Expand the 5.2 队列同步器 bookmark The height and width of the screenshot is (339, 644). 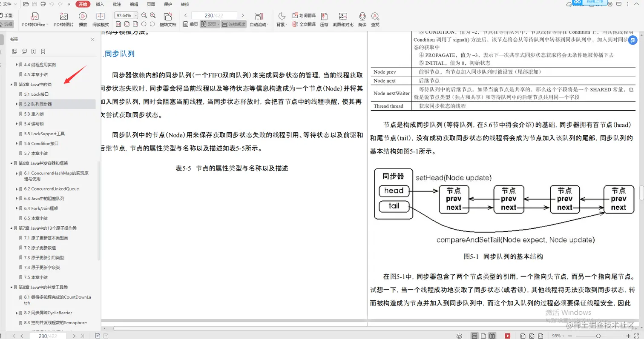click(17, 104)
